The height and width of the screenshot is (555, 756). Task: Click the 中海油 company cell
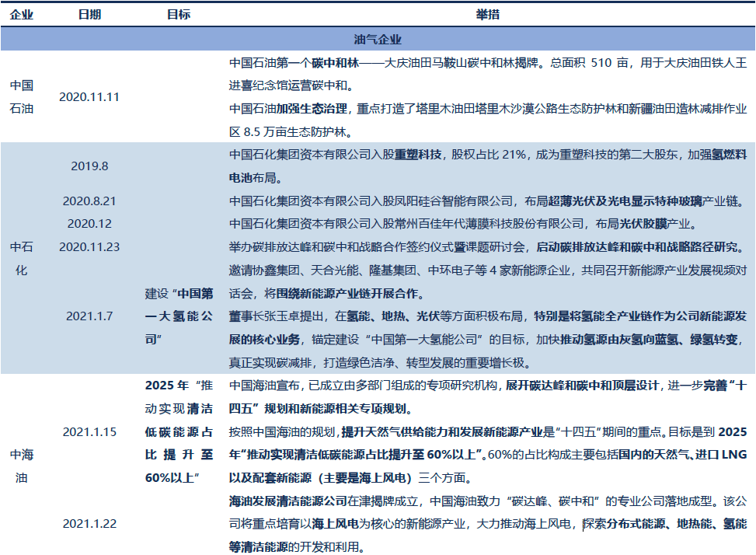coord(22,466)
